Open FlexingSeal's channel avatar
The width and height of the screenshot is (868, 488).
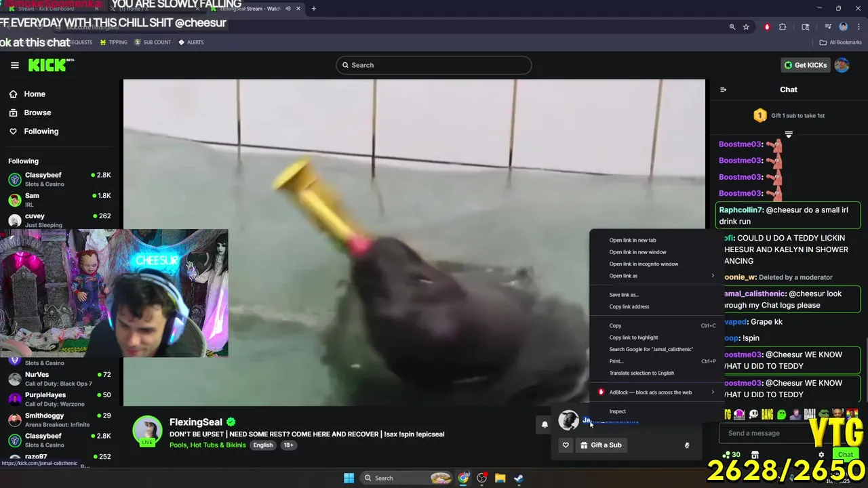[x=147, y=431]
